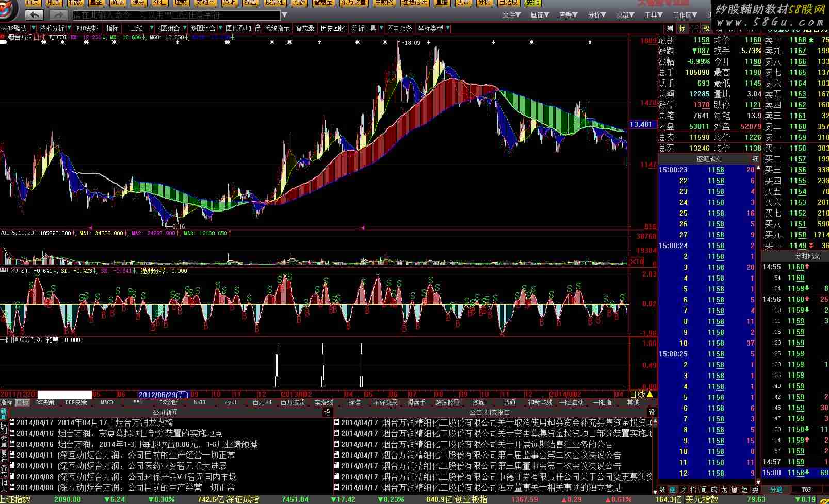Expand the 技术分析 dropdown arrow

[69, 28]
